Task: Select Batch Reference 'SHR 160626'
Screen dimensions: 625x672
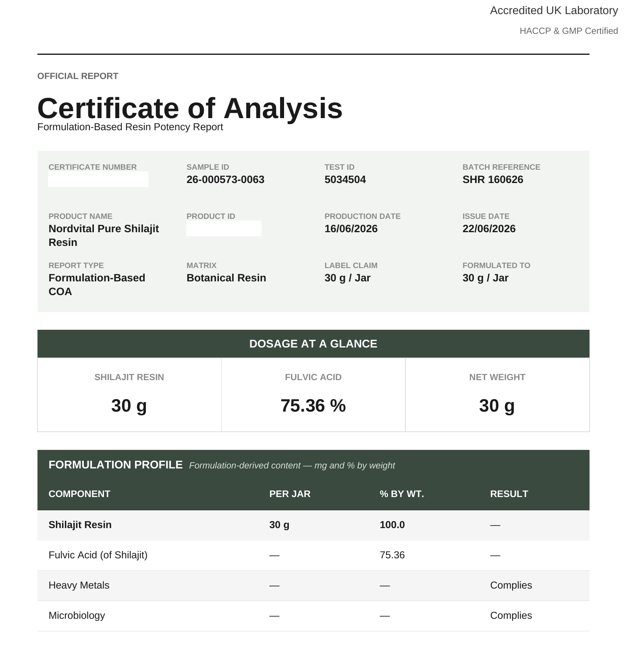Action: click(x=493, y=180)
